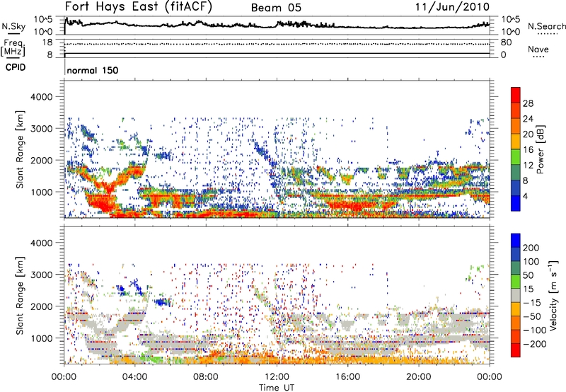The image size is (566, 392).
Task: Click the 'N.Sky' legend label
Action: pyautogui.click(x=13, y=26)
